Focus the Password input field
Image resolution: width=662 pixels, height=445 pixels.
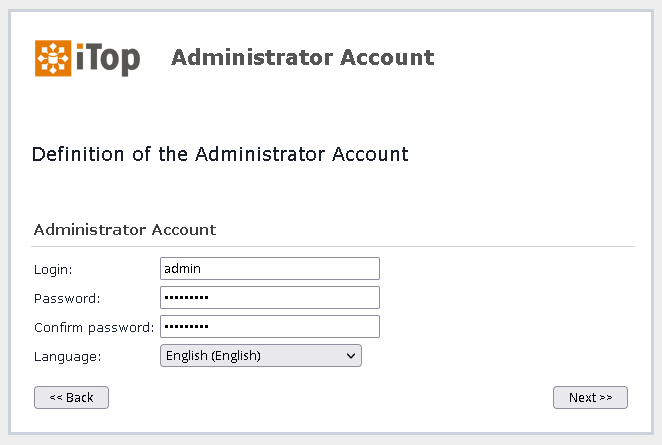tap(270, 298)
